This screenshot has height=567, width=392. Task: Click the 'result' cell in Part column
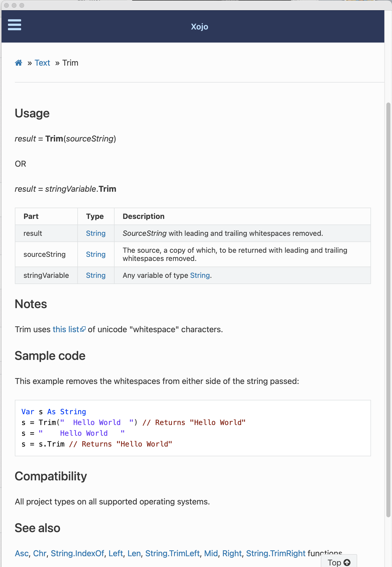[46, 233]
